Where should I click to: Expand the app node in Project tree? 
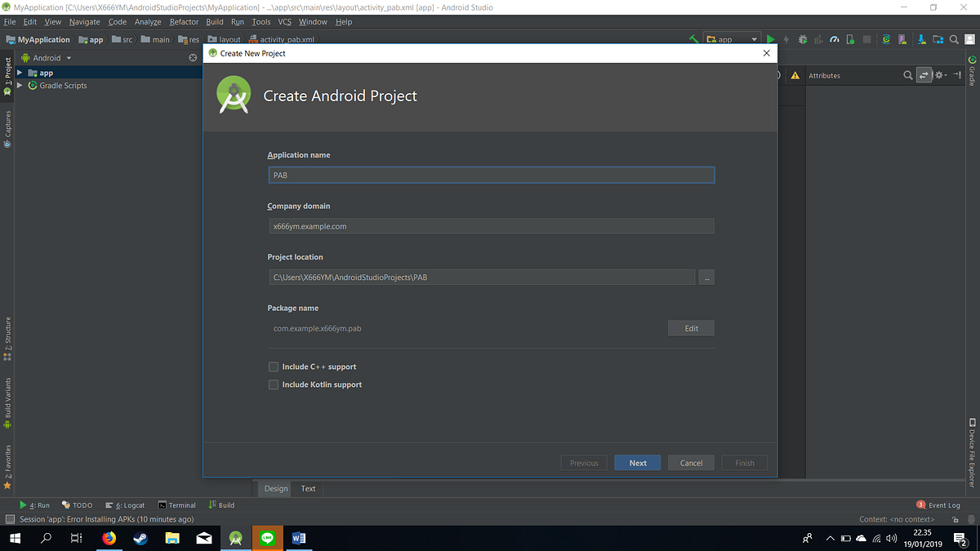tap(20, 72)
